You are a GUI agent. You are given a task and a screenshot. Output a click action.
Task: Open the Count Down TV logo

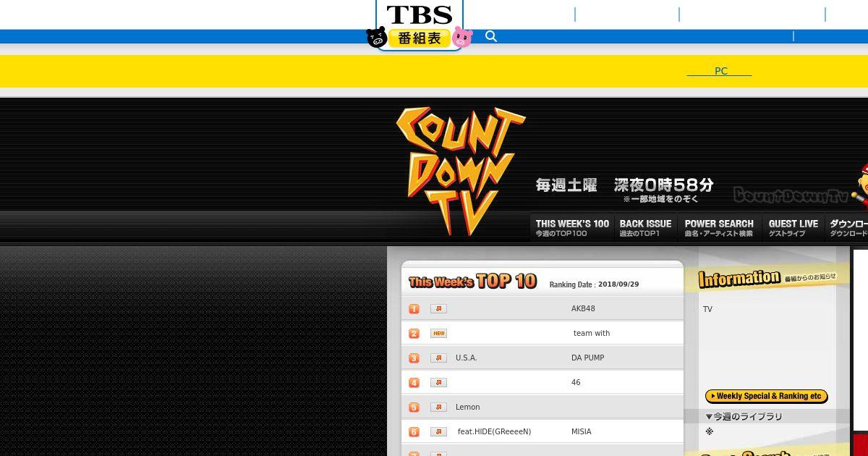461,172
